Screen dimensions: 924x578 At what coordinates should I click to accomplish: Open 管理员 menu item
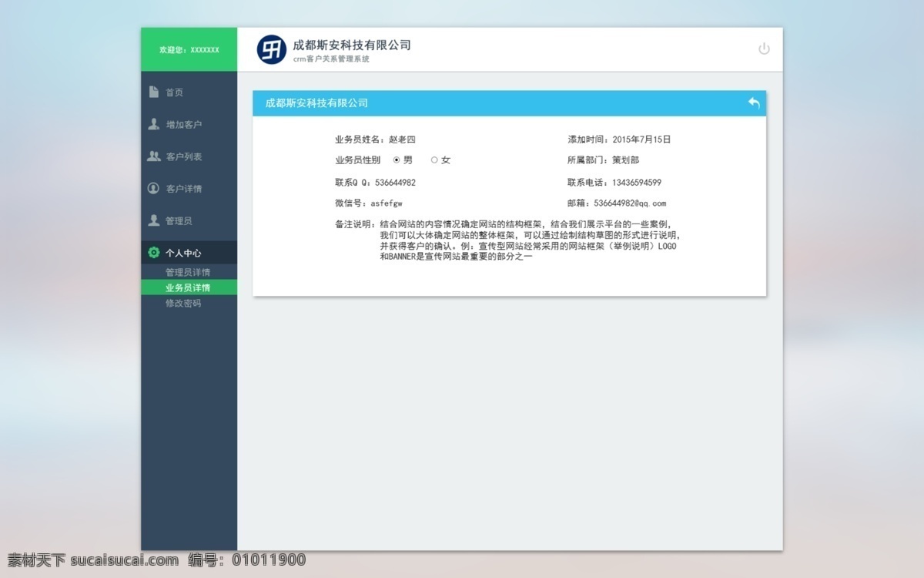pos(189,221)
